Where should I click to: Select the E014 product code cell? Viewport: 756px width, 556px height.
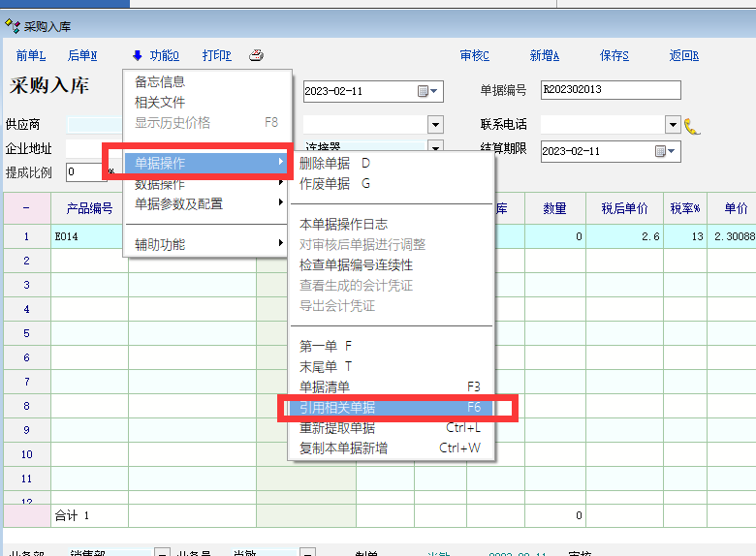pos(89,236)
